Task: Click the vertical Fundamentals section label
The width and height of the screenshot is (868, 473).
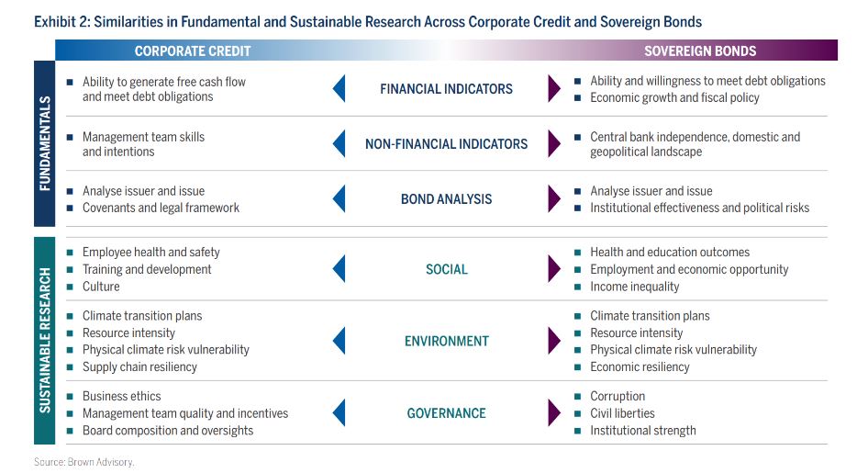Action: tap(45, 143)
